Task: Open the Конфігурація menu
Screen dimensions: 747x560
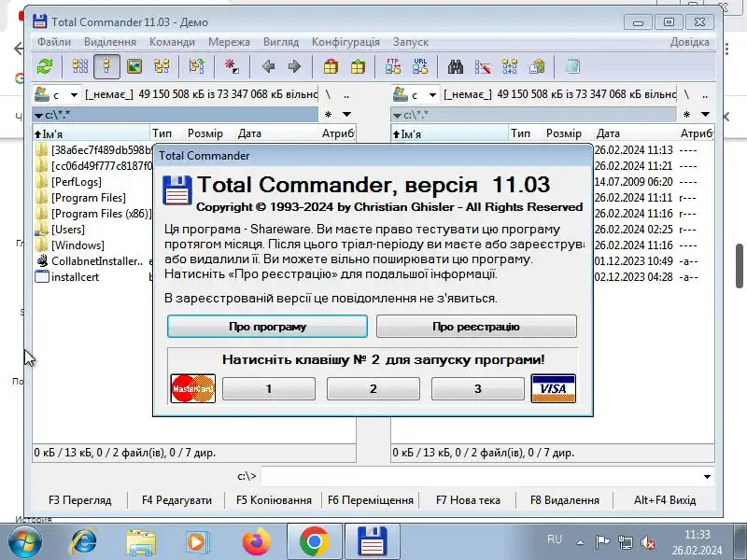Action: [x=345, y=42]
